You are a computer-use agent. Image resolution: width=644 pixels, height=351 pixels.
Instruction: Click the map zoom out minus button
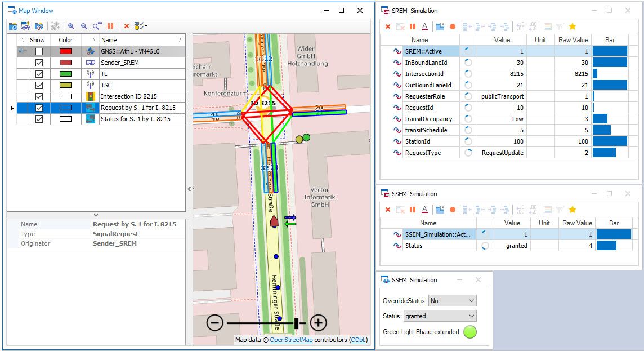coord(215,323)
